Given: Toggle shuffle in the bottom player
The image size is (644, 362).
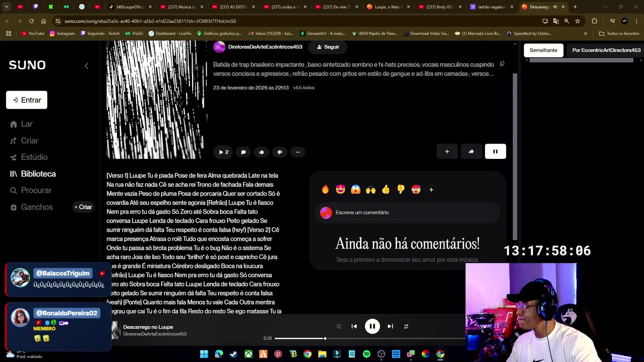Looking at the screenshot, I should coord(338,326).
